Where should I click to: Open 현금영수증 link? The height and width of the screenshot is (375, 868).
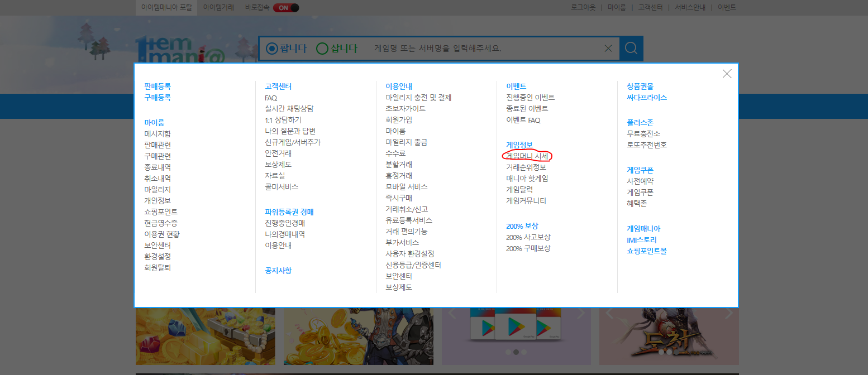pyautogui.click(x=161, y=223)
